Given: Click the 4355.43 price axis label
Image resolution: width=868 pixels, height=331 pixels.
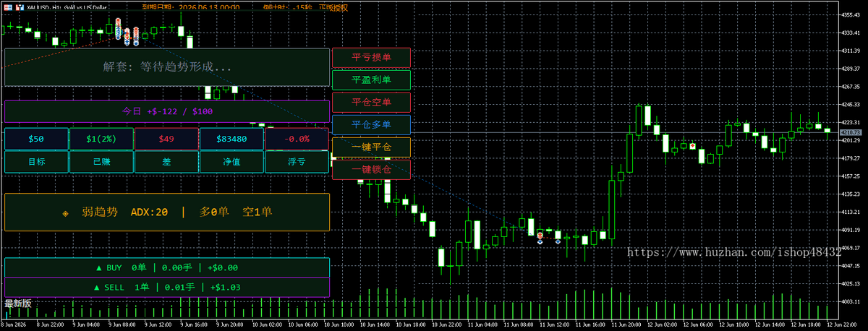Looking at the screenshot, I should tap(850, 15).
